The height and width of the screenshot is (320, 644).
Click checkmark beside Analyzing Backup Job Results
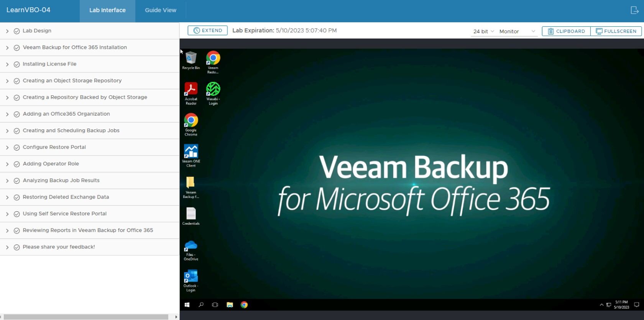coord(17,181)
